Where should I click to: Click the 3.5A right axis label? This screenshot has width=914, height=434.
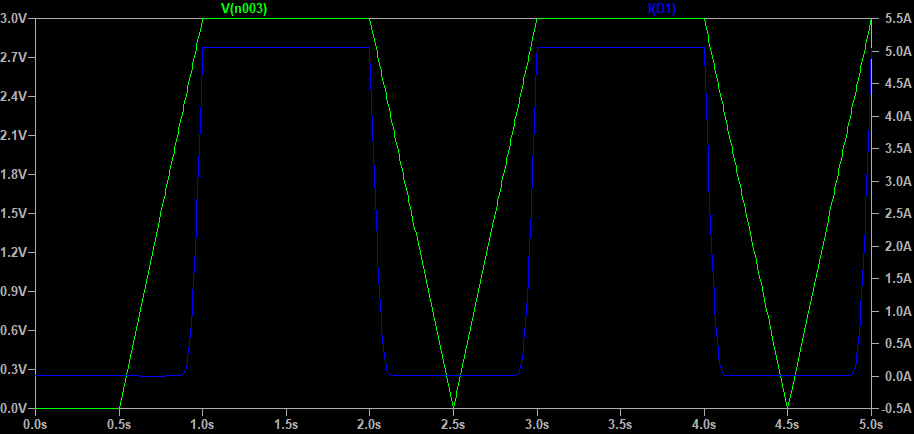coord(898,149)
